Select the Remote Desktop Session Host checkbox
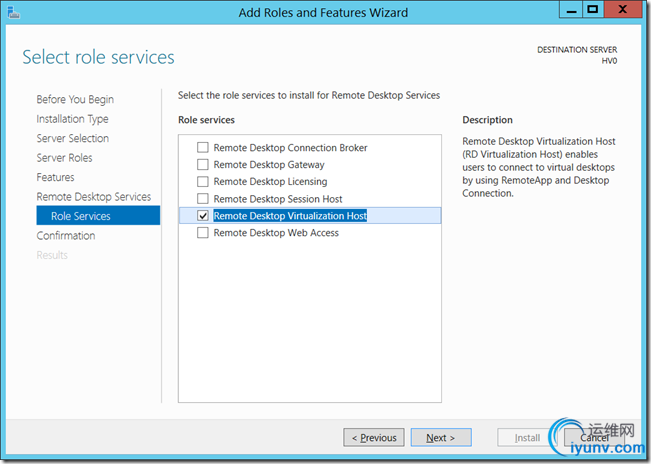 pos(203,199)
